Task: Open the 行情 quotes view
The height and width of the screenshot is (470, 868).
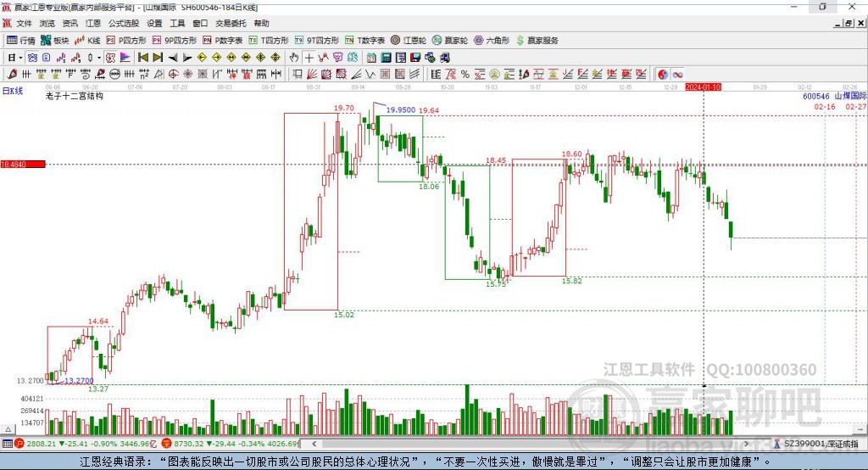Action: click(x=21, y=41)
